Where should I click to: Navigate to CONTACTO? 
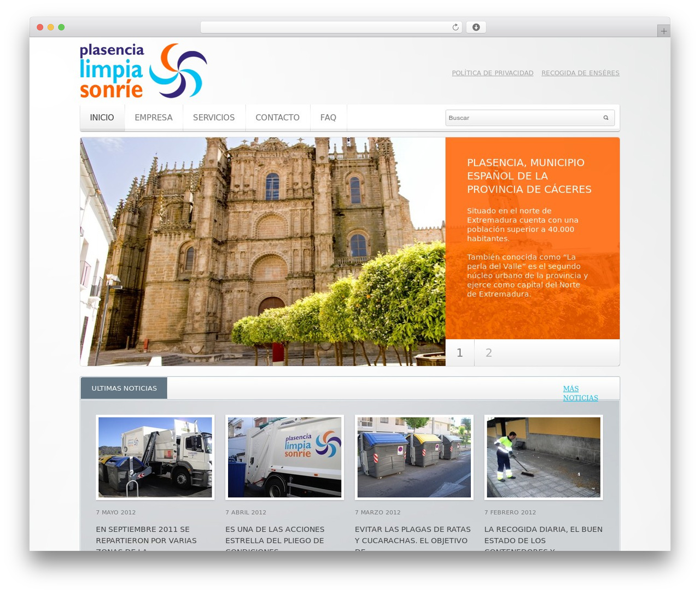278,118
